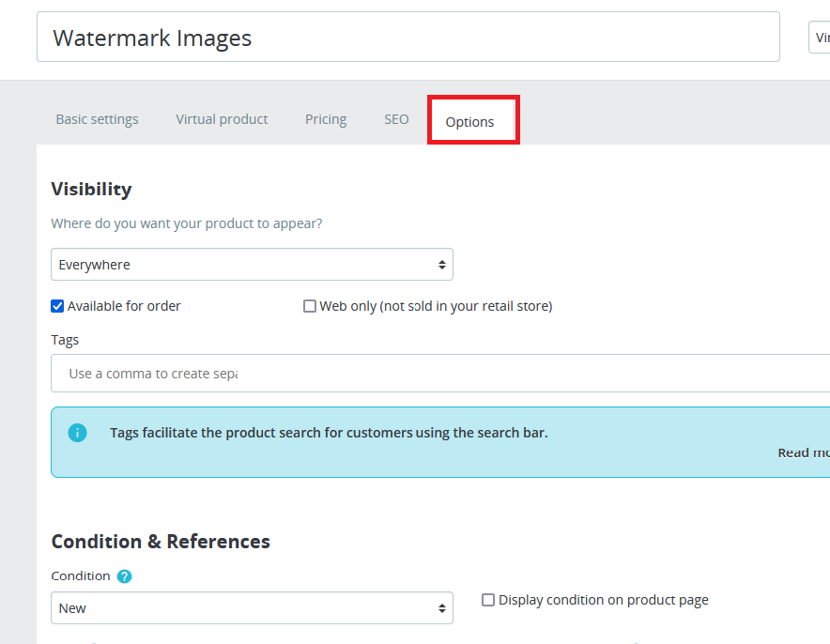The height and width of the screenshot is (644, 830).
Task: Click the blue info icon in tags notice
Action: pyautogui.click(x=77, y=433)
